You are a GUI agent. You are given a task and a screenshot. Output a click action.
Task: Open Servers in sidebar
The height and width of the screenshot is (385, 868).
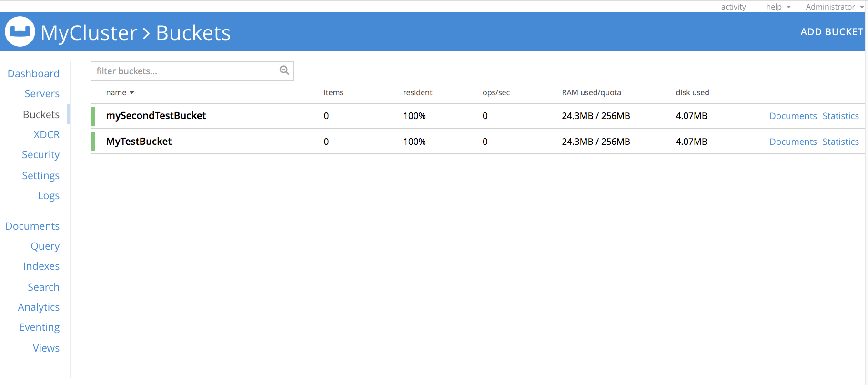click(x=42, y=94)
